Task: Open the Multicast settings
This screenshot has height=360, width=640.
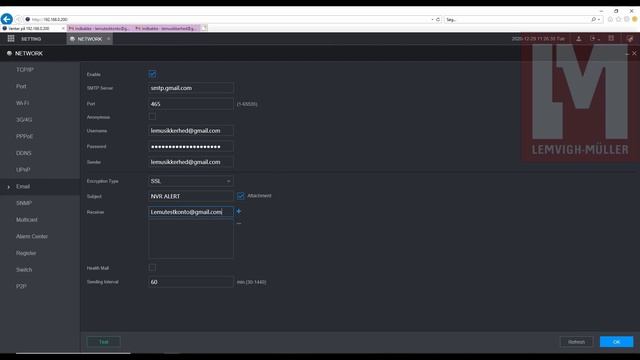Action: (x=27, y=220)
